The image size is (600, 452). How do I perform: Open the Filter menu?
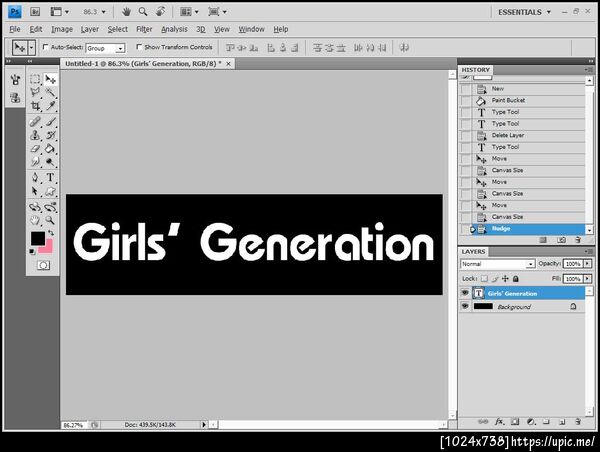pos(144,29)
